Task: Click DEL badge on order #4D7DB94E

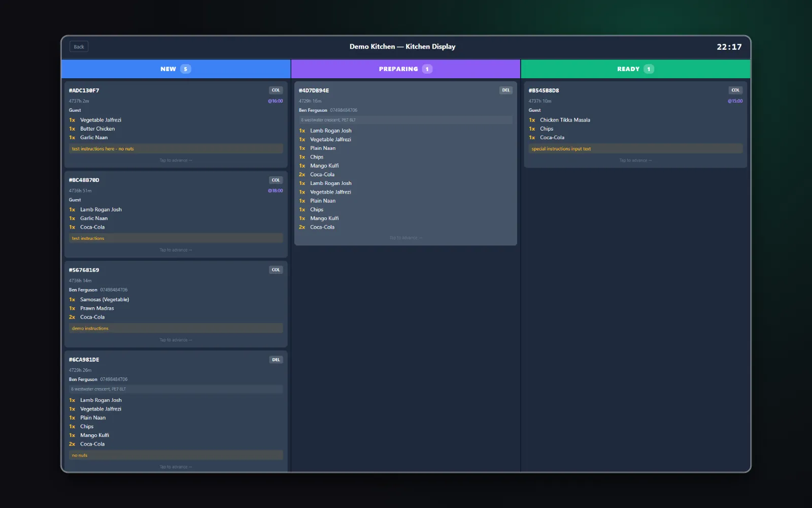Action: (x=506, y=90)
